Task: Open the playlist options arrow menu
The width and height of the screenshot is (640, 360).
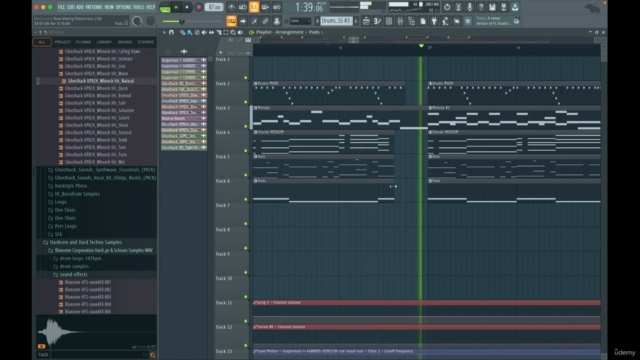Action: click(x=164, y=32)
